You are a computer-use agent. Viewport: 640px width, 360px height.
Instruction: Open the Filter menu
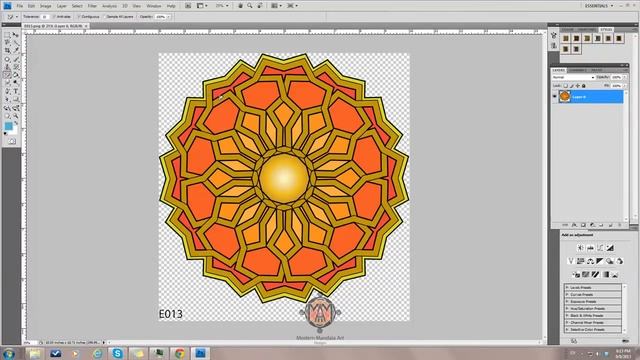click(92, 6)
